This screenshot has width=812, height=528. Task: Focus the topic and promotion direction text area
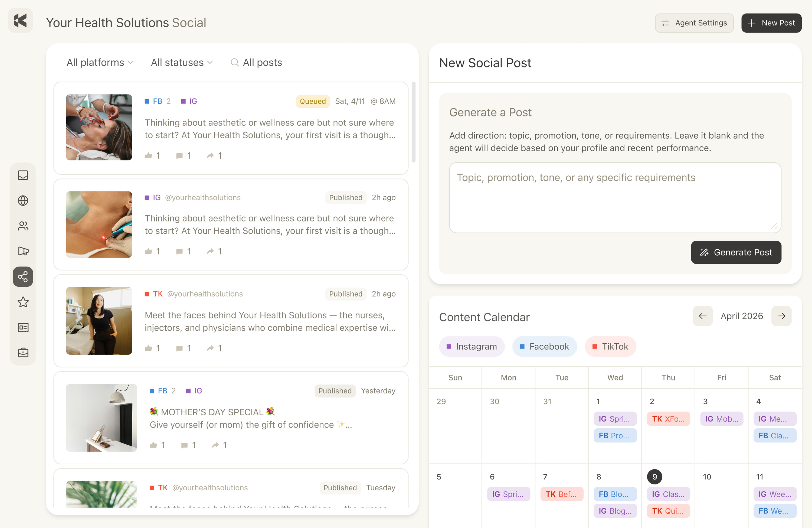pos(615,198)
